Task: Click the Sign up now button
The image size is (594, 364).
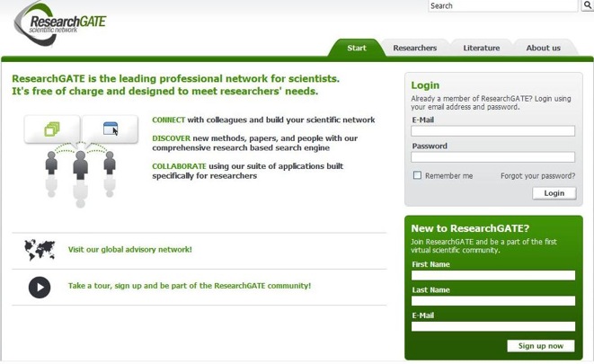Action: pyautogui.click(x=541, y=346)
